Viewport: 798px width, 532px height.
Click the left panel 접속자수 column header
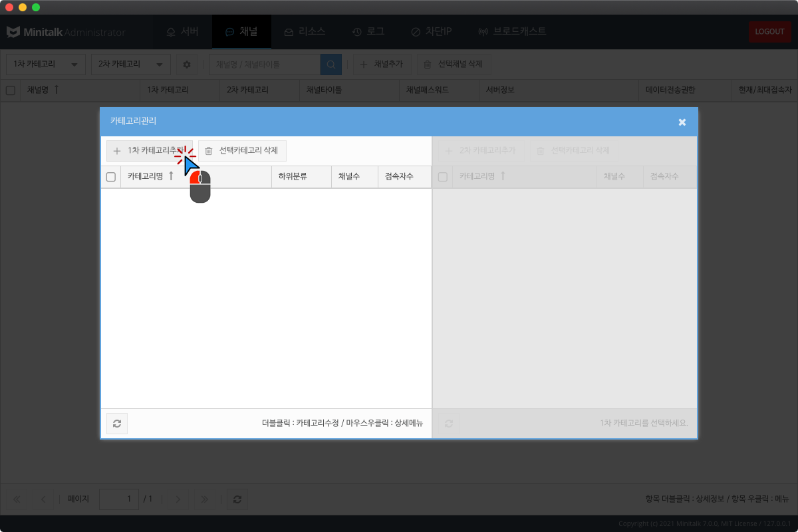pyautogui.click(x=404, y=177)
